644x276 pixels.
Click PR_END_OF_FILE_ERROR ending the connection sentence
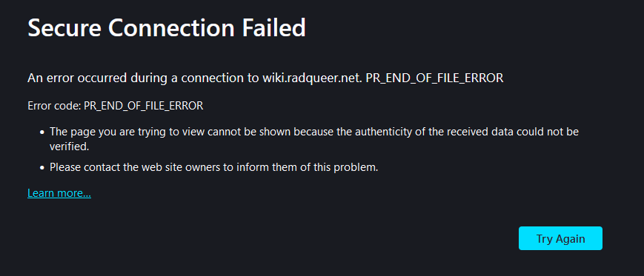pyautogui.click(x=434, y=78)
